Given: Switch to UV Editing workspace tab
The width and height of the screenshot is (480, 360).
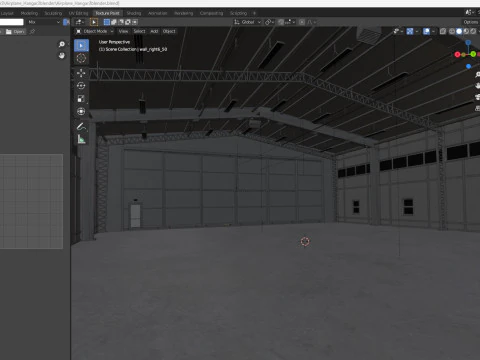Looking at the screenshot, I should 78,13.
